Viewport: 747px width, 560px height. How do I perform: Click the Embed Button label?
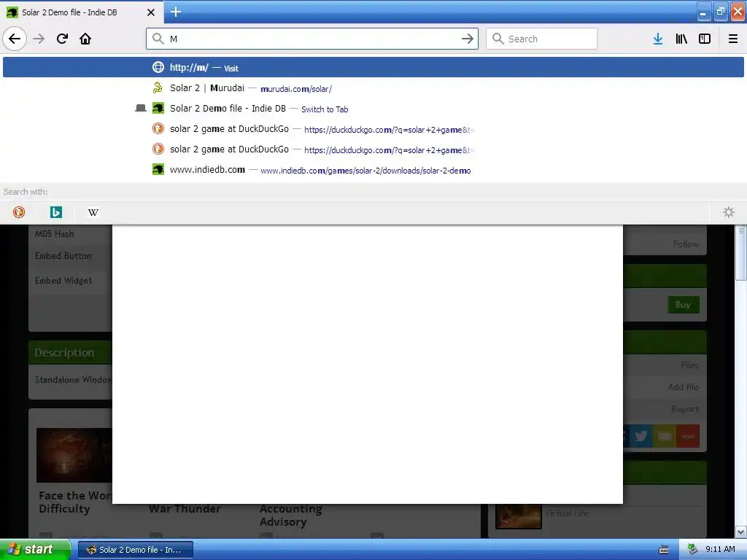click(63, 256)
